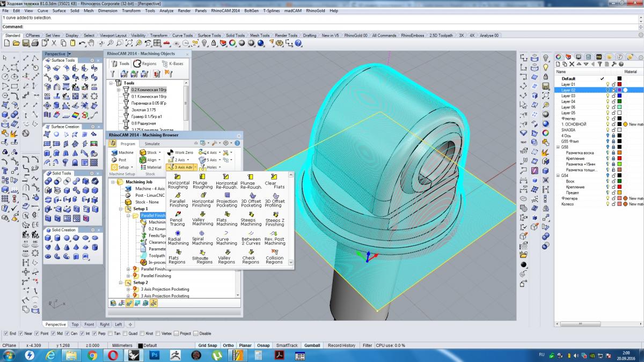Open Opera browser from the taskbar
The height and width of the screenshot is (362, 644).
pos(113,355)
